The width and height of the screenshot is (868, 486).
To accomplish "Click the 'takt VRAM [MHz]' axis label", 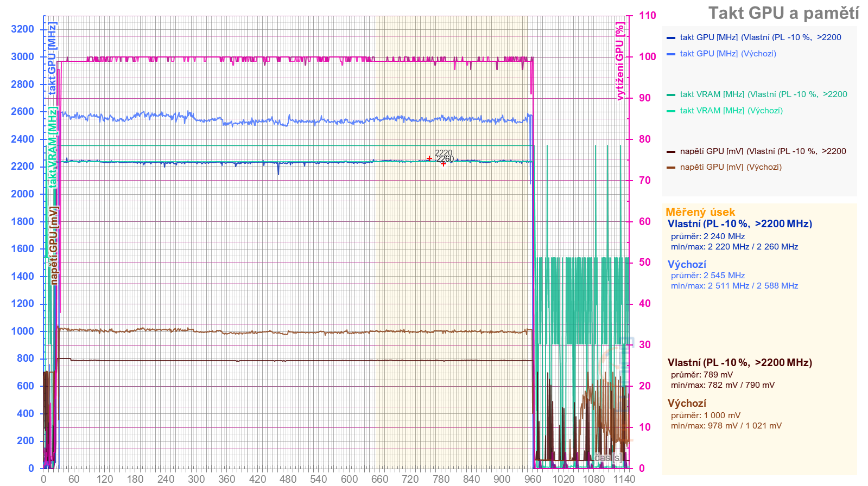I will click(52, 147).
